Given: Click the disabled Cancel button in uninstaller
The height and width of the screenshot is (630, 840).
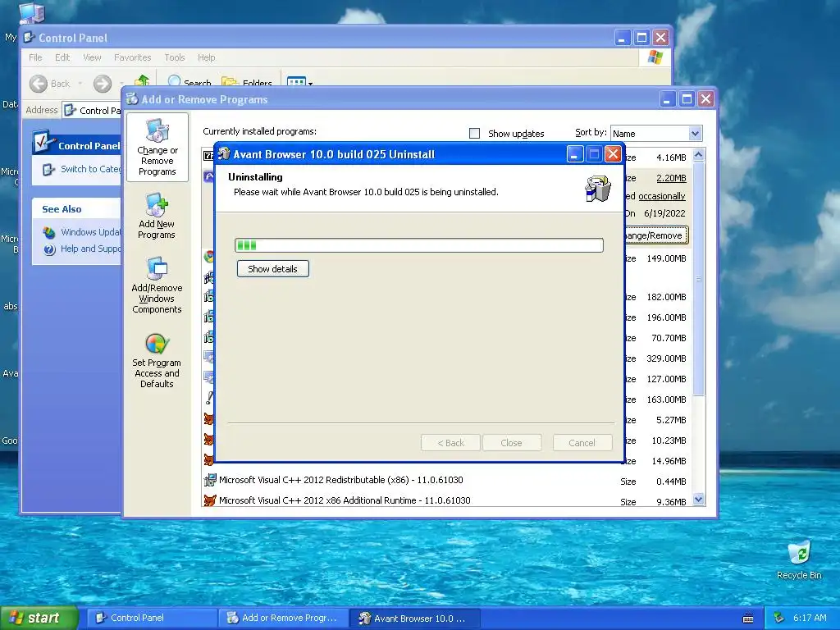Looking at the screenshot, I should [x=582, y=442].
